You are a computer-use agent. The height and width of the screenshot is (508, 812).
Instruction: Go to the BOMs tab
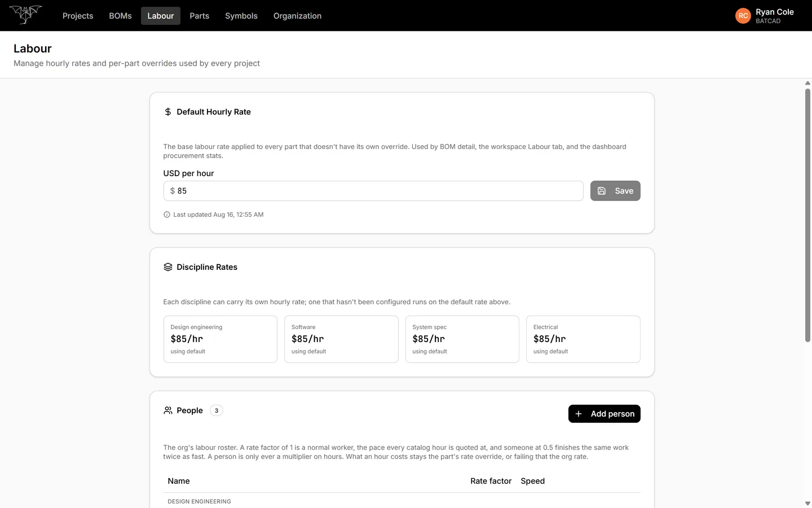(120, 16)
